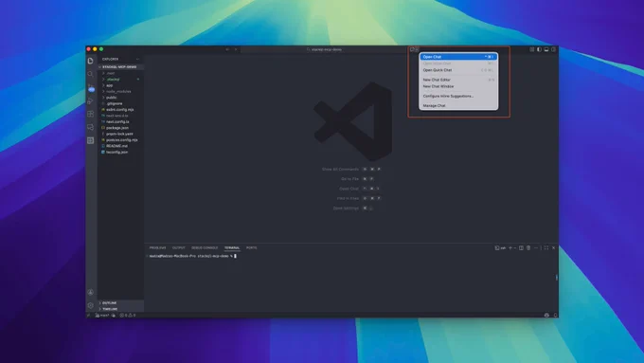644x363 pixels.
Task: Open the Extensions view icon
Action: pyautogui.click(x=90, y=114)
